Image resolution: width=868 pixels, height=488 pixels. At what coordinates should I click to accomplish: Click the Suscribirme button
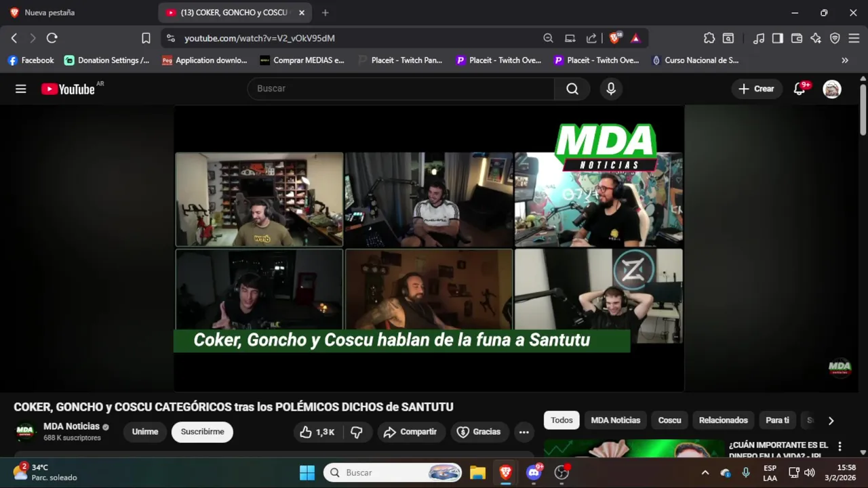(x=202, y=432)
